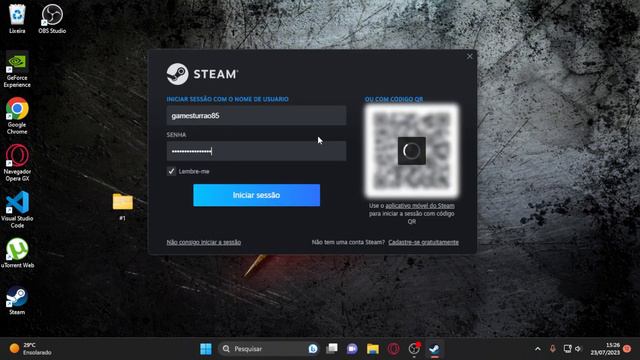Open the Steam desktop shortcut
640x360 pixels.
pos(17,300)
